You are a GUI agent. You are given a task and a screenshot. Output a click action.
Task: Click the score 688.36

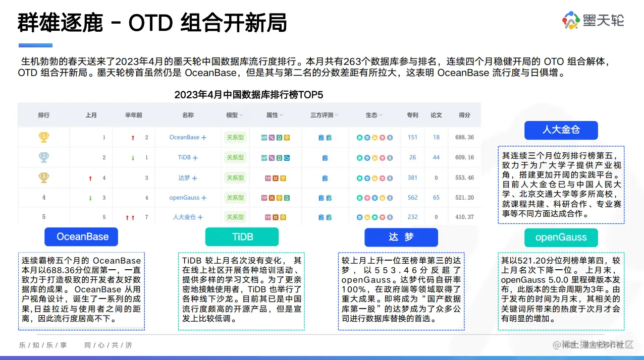464,137
